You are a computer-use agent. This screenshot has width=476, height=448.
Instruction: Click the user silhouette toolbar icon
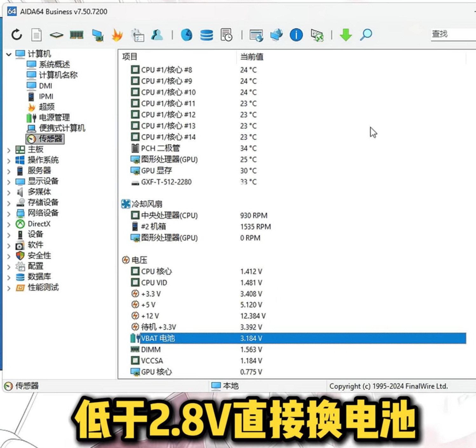[x=157, y=35]
